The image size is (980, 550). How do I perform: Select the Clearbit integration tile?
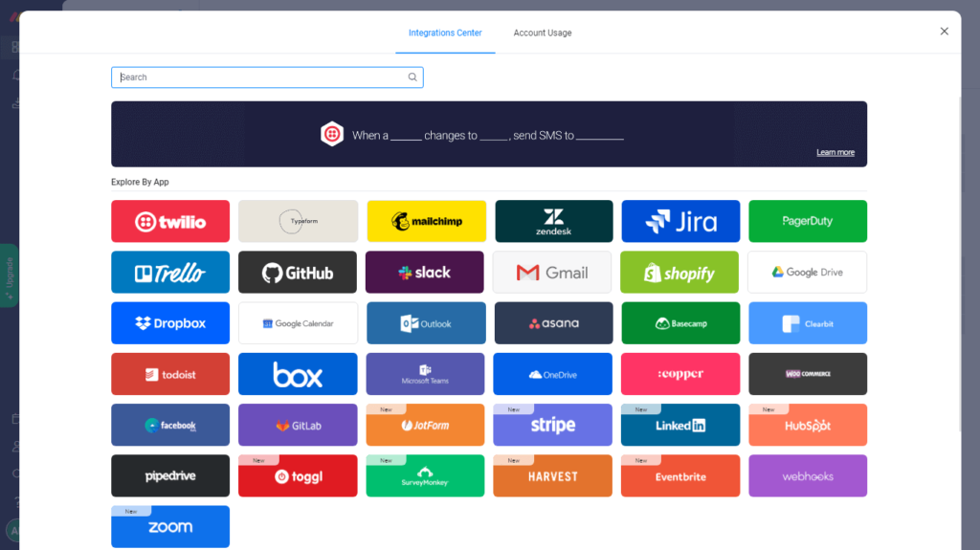[808, 323]
